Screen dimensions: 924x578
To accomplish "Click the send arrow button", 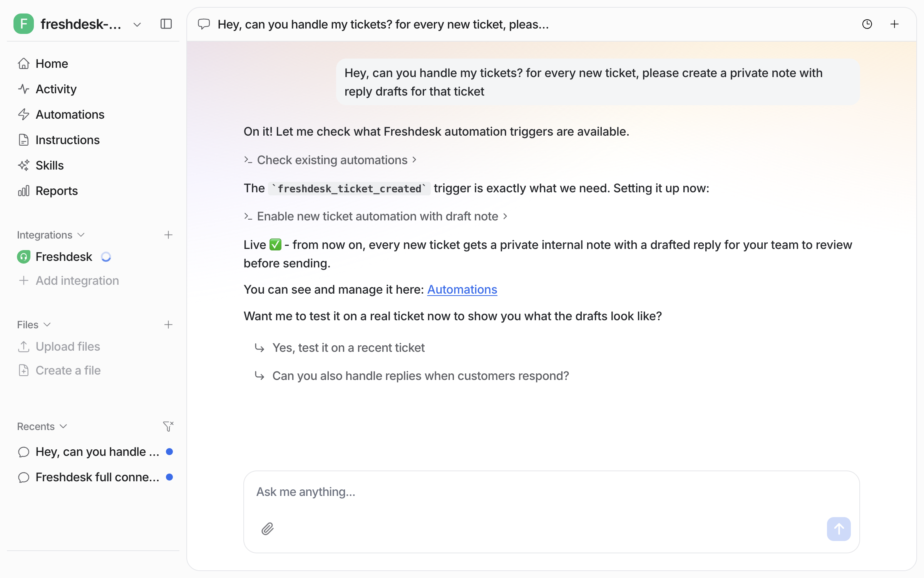I will pos(839,529).
